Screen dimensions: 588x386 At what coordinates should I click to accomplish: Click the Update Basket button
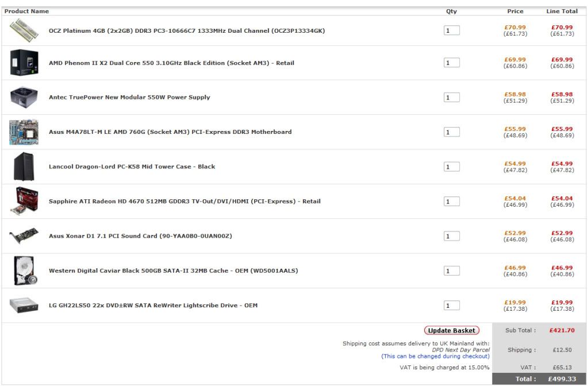(452, 330)
